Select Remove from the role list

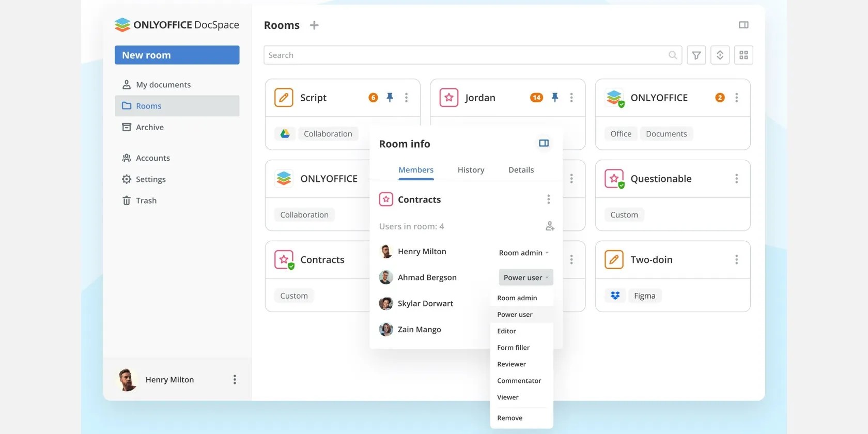click(x=521, y=418)
